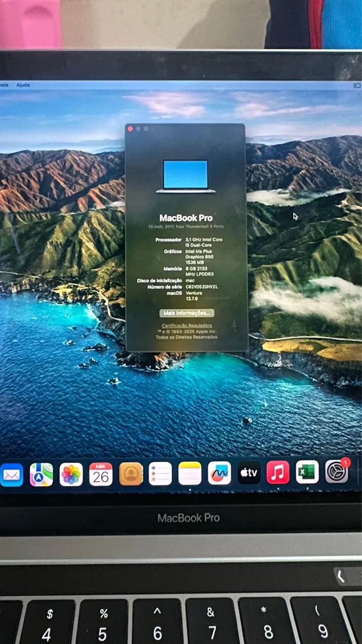The image size is (362, 644).
Task: Click the Processador label
Action: point(168,239)
